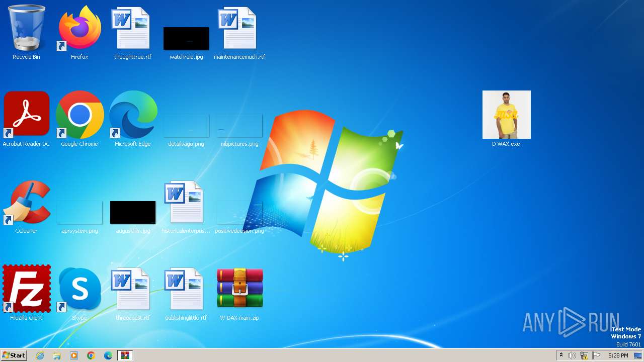Open Acrobat Reader DC shortcut
Screen dimensions: 644x362
(26, 120)
